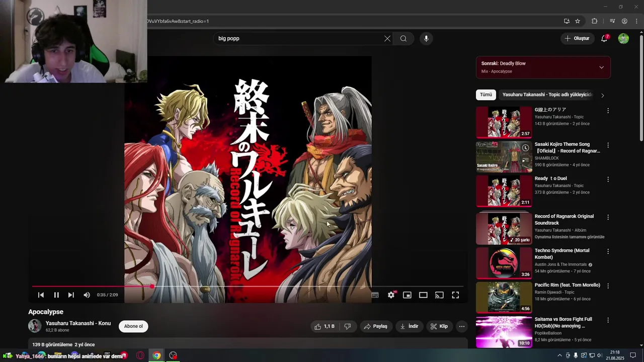Dislike the Apocalypse video

click(x=347, y=326)
